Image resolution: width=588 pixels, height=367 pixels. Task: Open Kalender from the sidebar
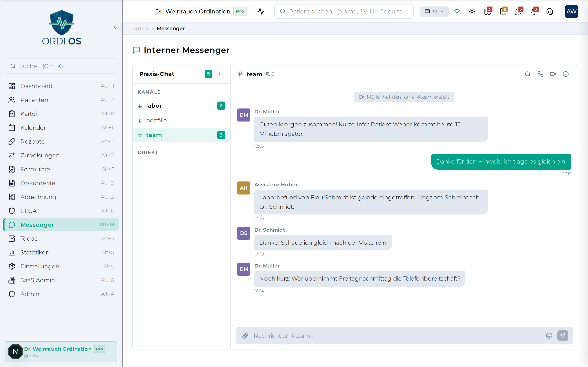point(33,127)
